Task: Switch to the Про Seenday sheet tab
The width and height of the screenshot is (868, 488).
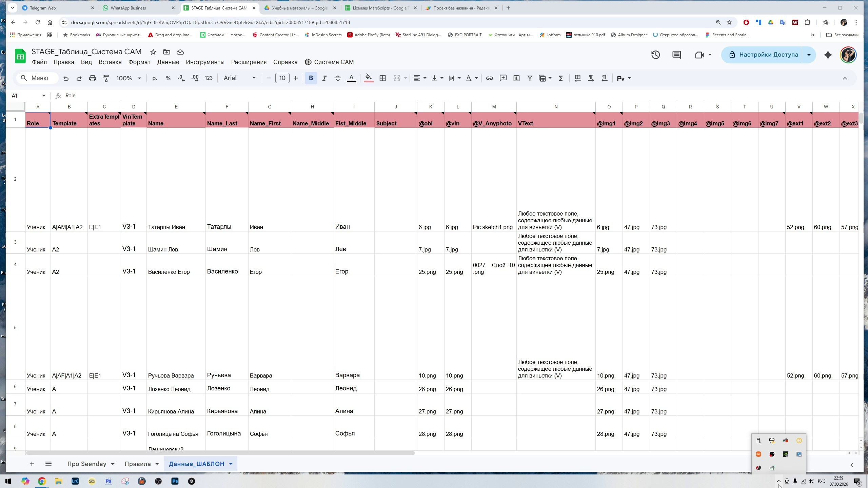Action: pyautogui.click(x=86, y=464)
